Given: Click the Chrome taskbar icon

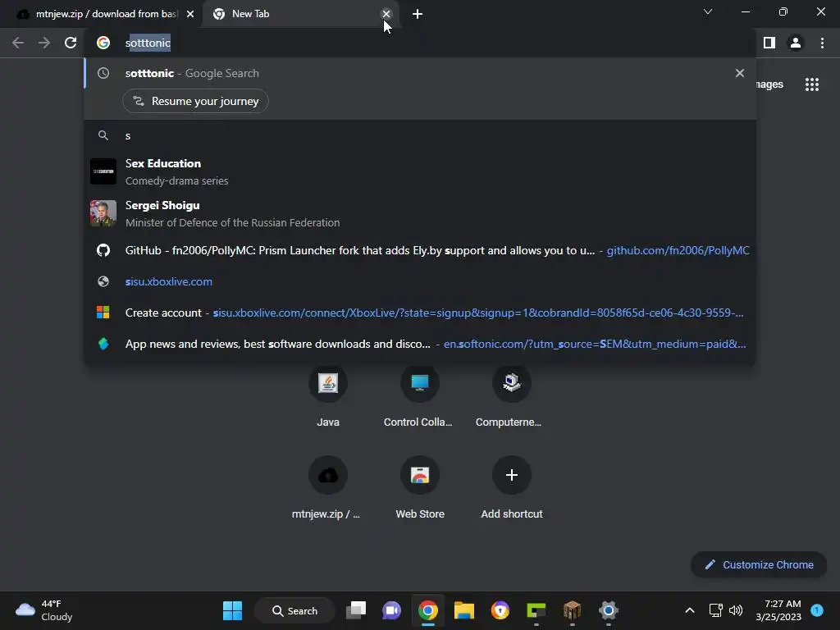Looking at the screenshot, I should click(x=427, y=610).
